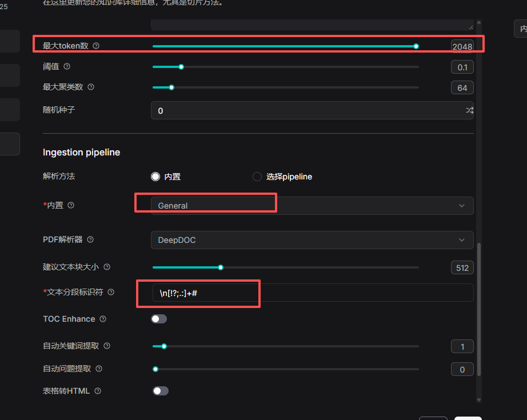
Task: Click the 文本分段标识符 delimiter input field
Action: [312, 293]
